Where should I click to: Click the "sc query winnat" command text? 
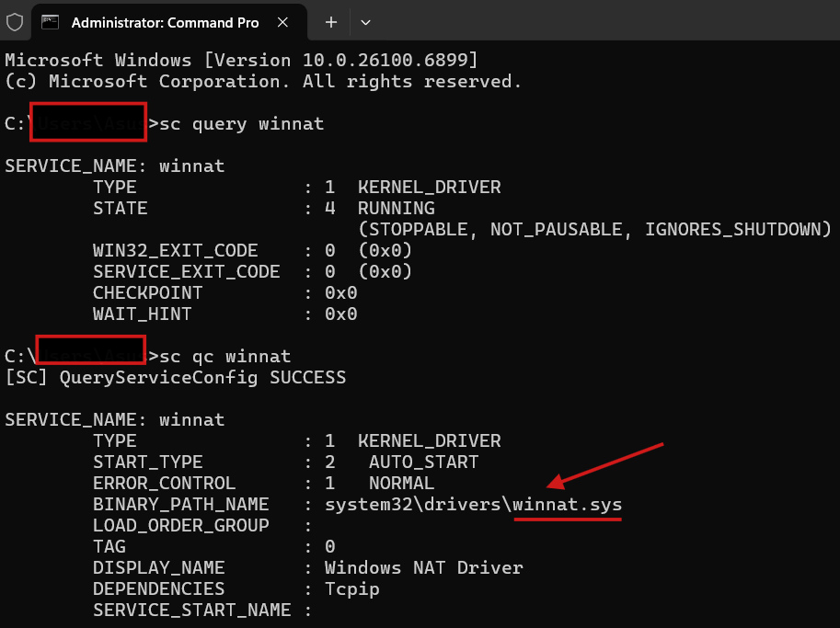[241, 123]
